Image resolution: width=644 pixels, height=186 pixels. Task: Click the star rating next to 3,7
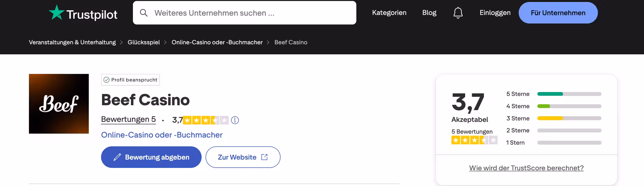coord(206,120)
